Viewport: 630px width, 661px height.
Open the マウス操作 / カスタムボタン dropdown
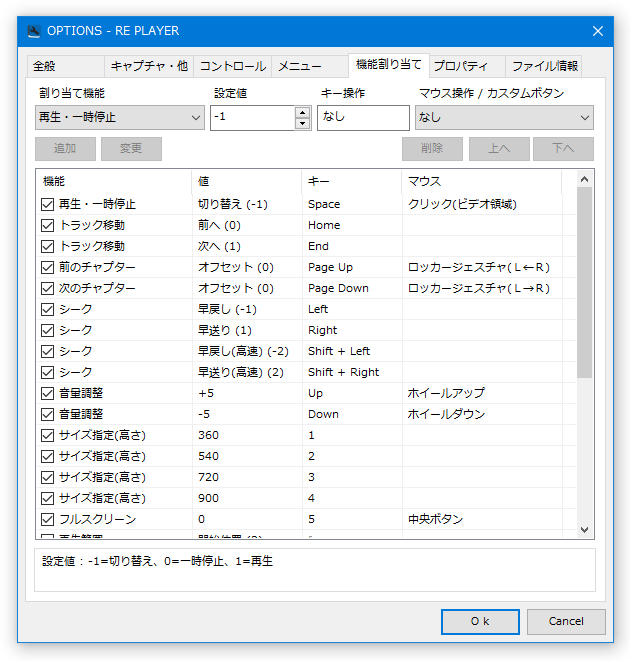pos(504,118)
